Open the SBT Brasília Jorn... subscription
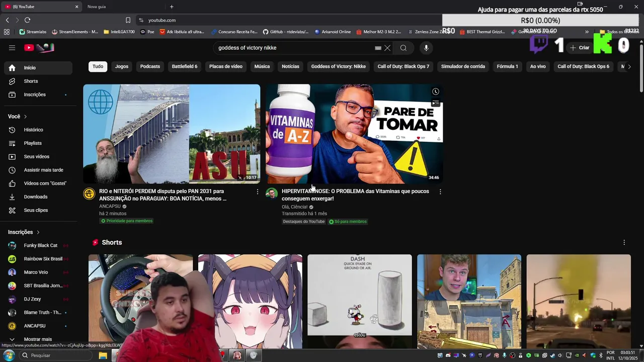This screenshot has height=362, width=644. (38, 286)
